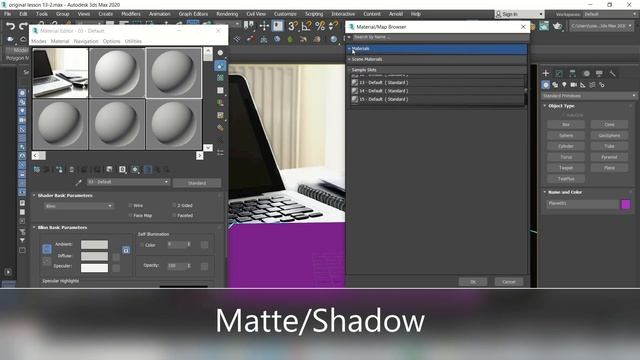640x360 pixels.
Task: Click the Render teapot icon
Action: pyautogui.click(x=557, y=26)
